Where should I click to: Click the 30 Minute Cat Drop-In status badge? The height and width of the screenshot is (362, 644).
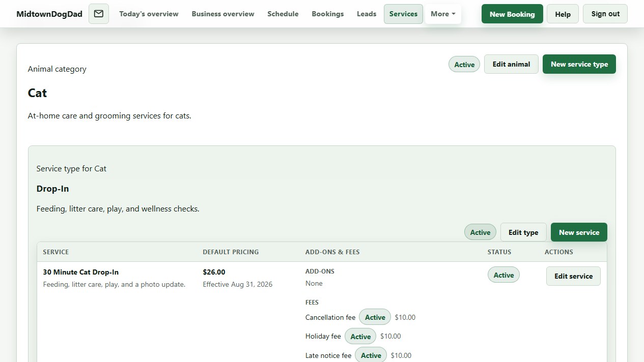click(503, 275)
